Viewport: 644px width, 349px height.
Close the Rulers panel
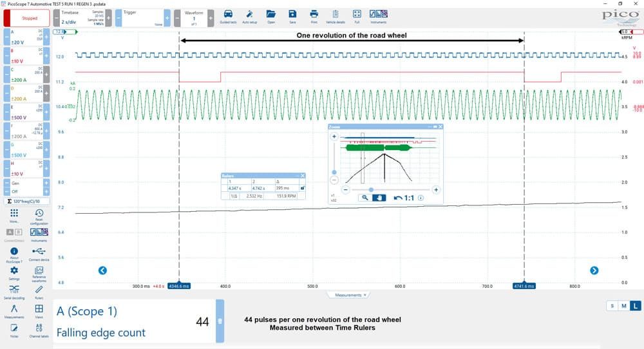tap(303, 176)
